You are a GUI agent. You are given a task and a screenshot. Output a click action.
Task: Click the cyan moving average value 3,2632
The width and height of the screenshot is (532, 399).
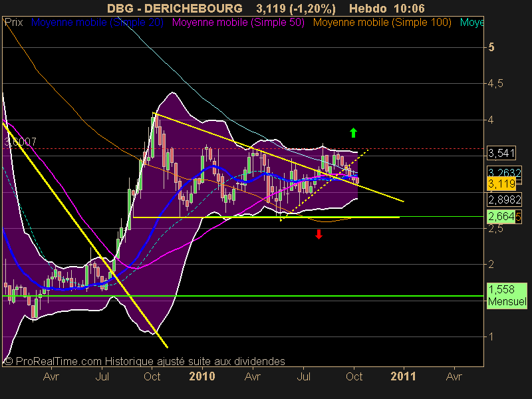505,172
